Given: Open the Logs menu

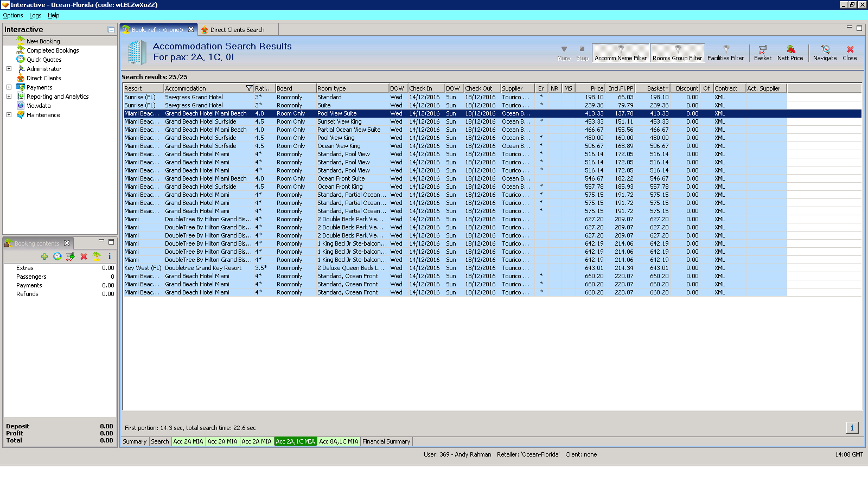Looking at the screenshot, I should (x=35, y=15).
